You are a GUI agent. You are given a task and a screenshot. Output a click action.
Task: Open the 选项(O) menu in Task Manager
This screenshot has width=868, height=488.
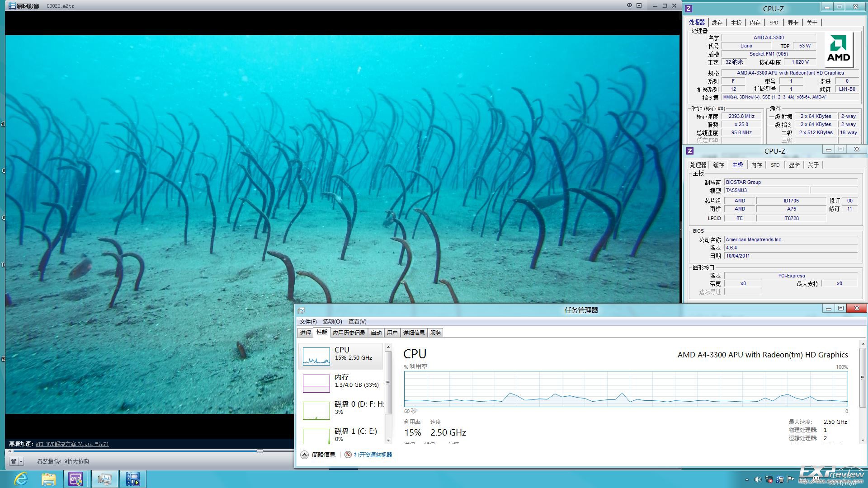332,322
